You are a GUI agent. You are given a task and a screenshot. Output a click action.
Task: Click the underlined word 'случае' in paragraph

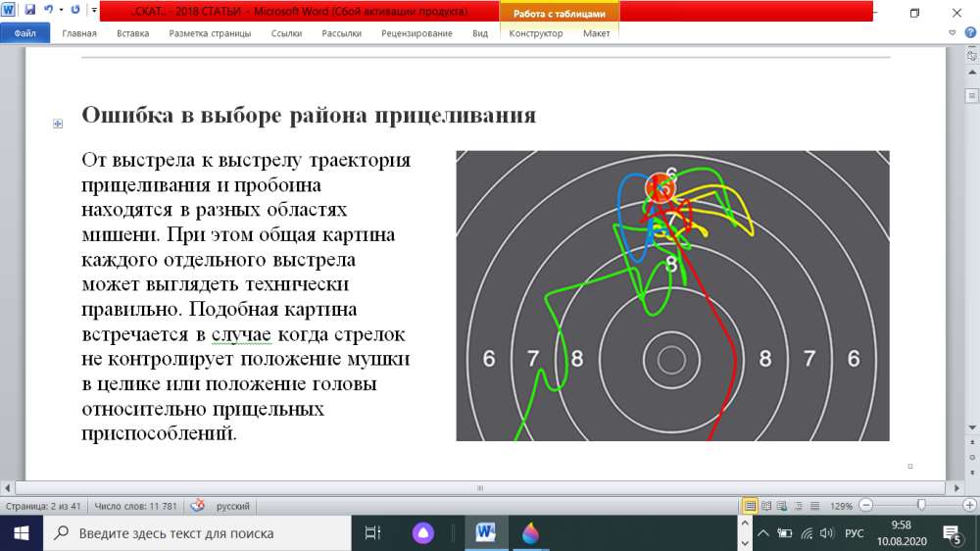point(241,334)
